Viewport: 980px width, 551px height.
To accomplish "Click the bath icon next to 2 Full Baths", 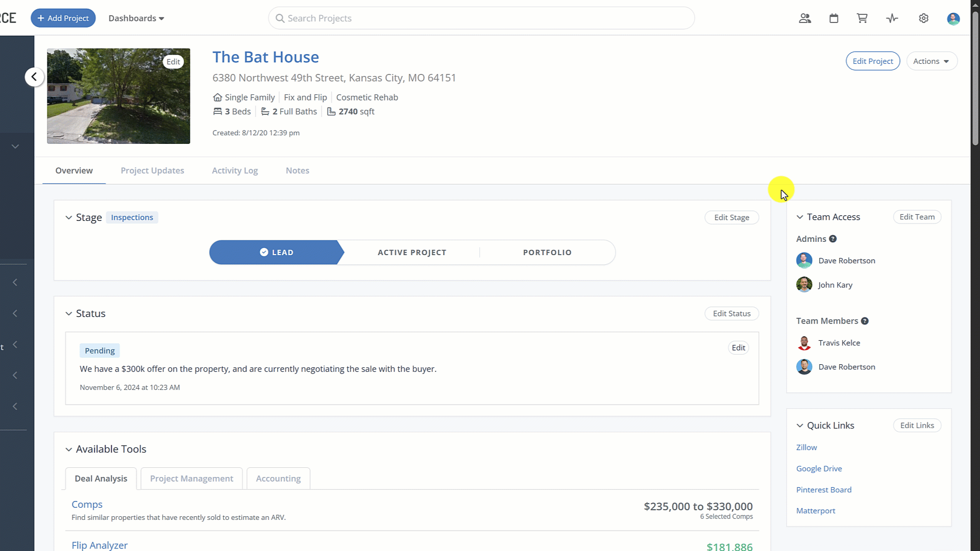I will pos(265,111).
